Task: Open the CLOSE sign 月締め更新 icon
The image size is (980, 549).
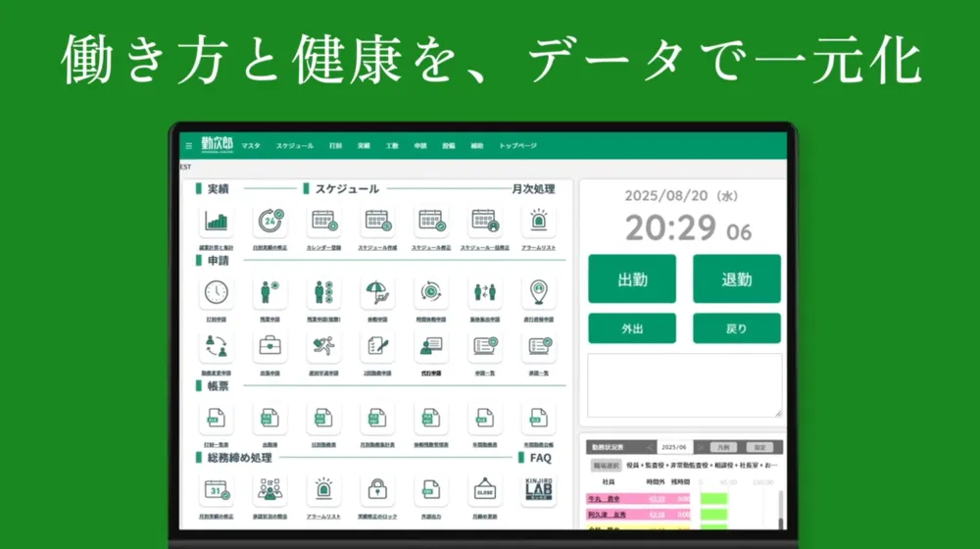Action: point(485,490)
